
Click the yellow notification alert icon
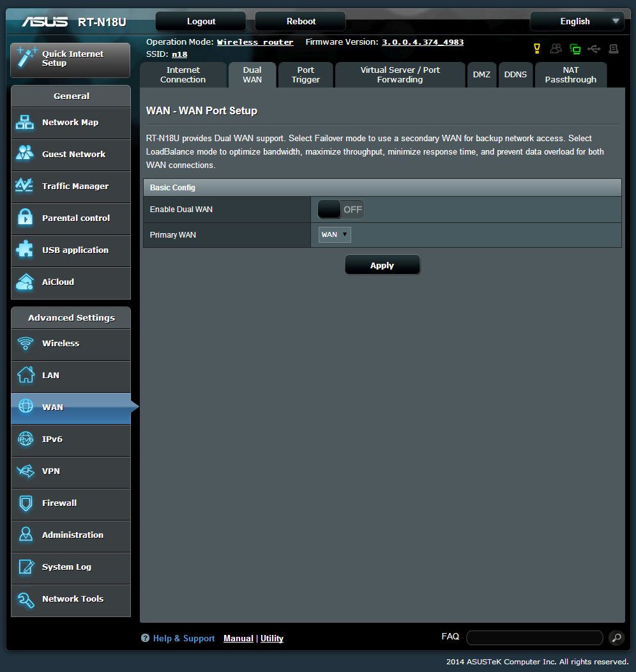click(x=537, y=49)
